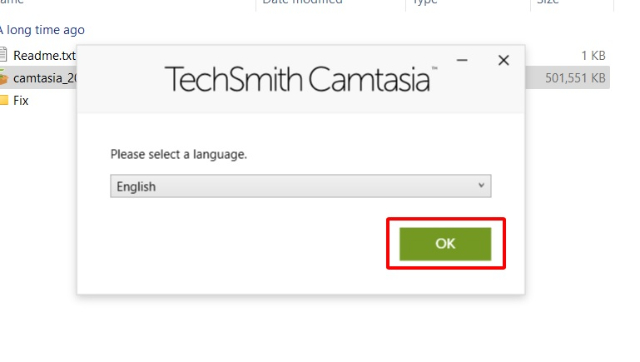
Task: Select the camtasia_ file name
Action: [x=44, y=78]
